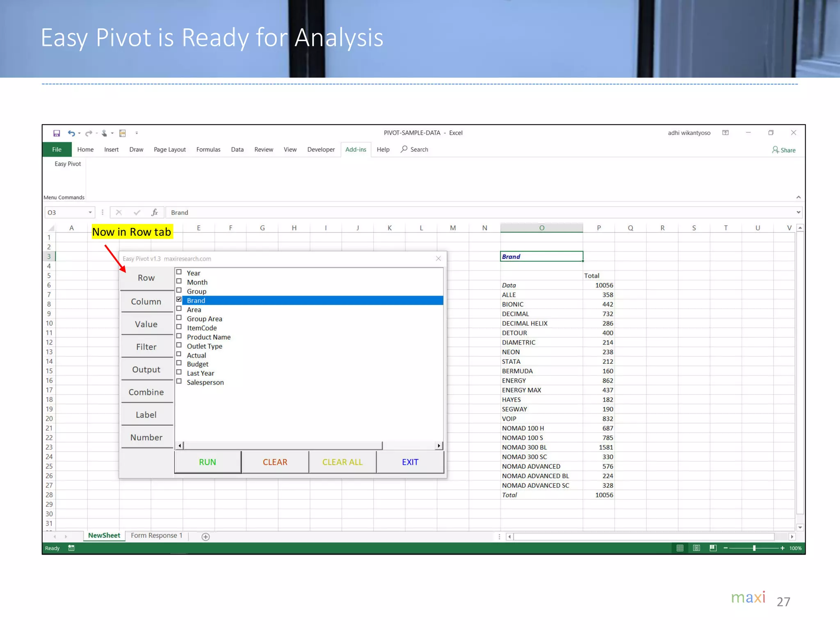Check the Group field checkbox
The image size is (840, 630).
point(179,290)
